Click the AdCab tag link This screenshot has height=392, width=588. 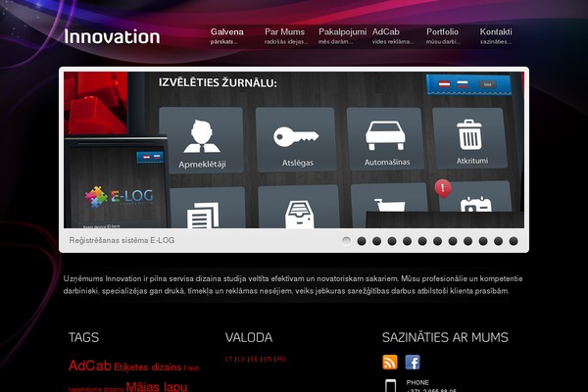pos(90,366)
